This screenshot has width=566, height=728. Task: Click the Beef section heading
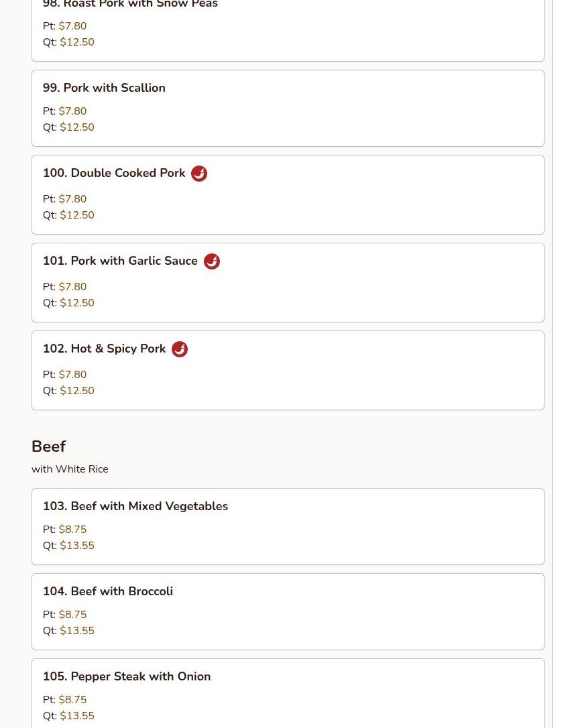[x=49, y=446]
